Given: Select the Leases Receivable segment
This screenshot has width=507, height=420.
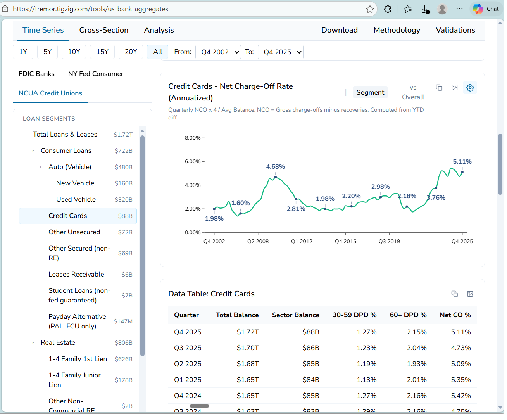Looking at the screenshot, I should (x=78, y=274).
